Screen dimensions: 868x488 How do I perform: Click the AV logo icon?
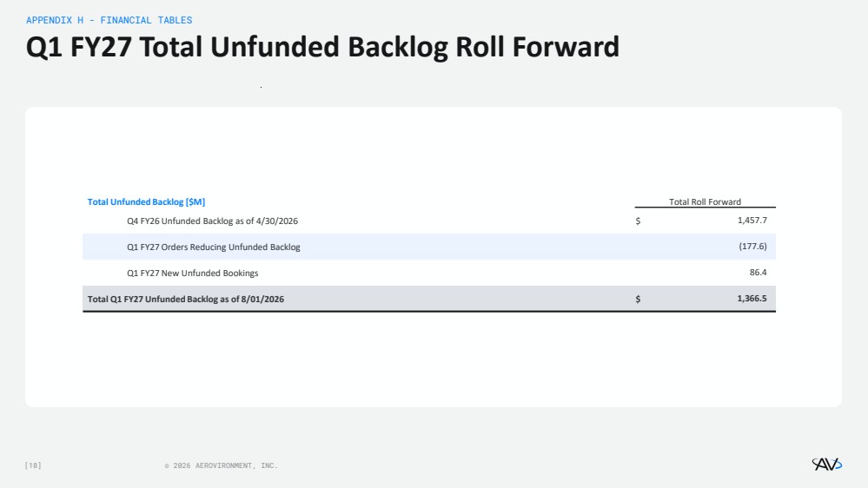click(x=827, y=465)
